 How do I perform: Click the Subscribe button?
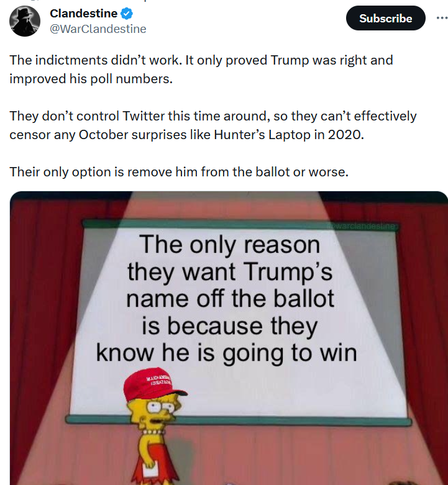(x=385, y=18)
